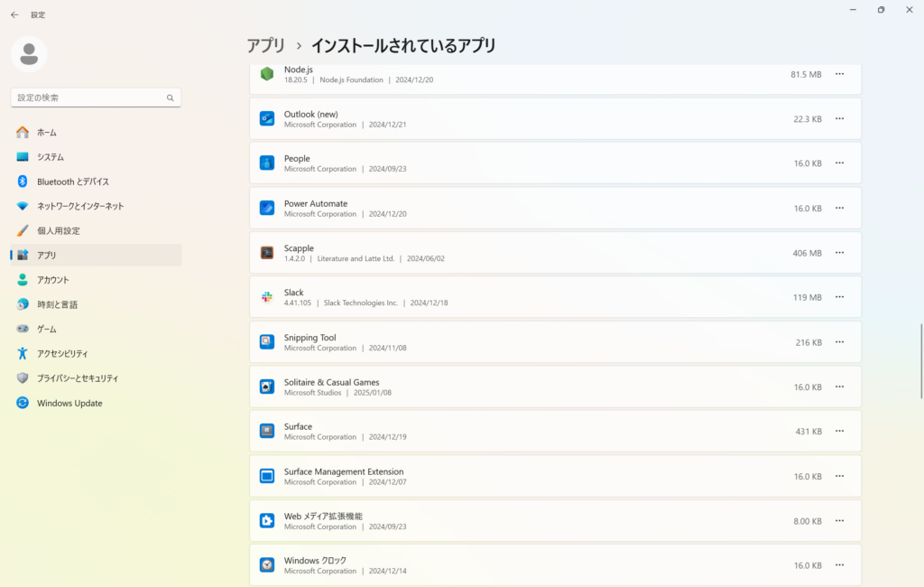Click the Outlook size 22.3 KB

pos(808,119)
